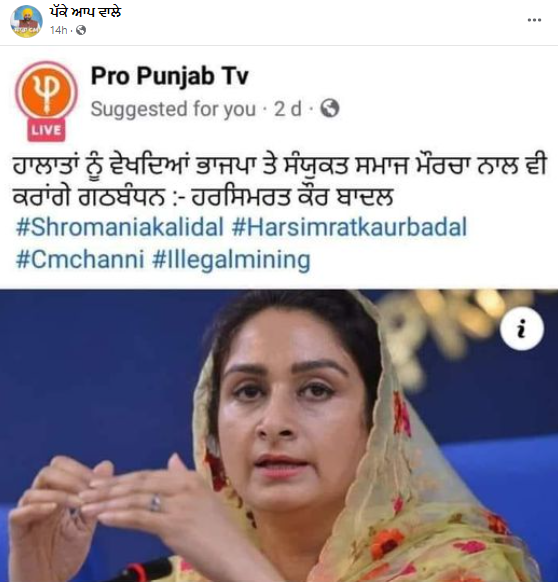The width and height of the screenshot is (558, 582).
Task: Open the photo of the woman in headscarf
Action: click(x=279, y=435)
